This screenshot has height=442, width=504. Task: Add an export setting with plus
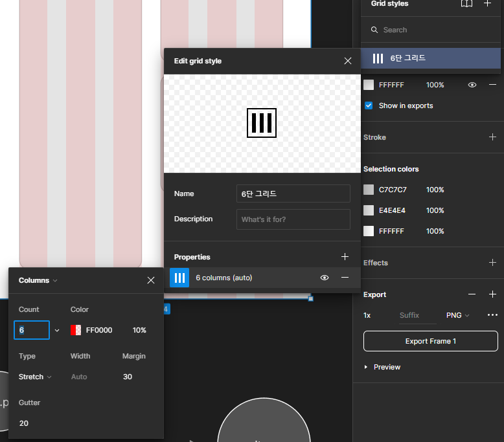[492, 294]
